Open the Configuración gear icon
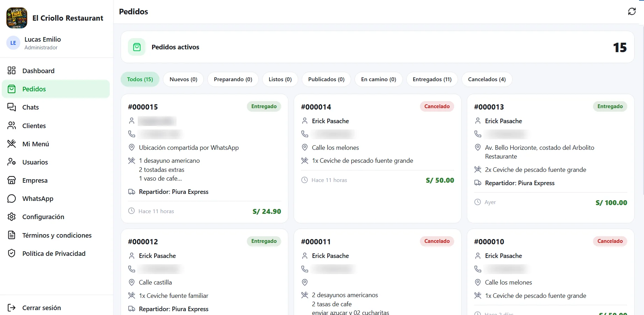The width and height of the screenshot is (644, 315). 12,217
